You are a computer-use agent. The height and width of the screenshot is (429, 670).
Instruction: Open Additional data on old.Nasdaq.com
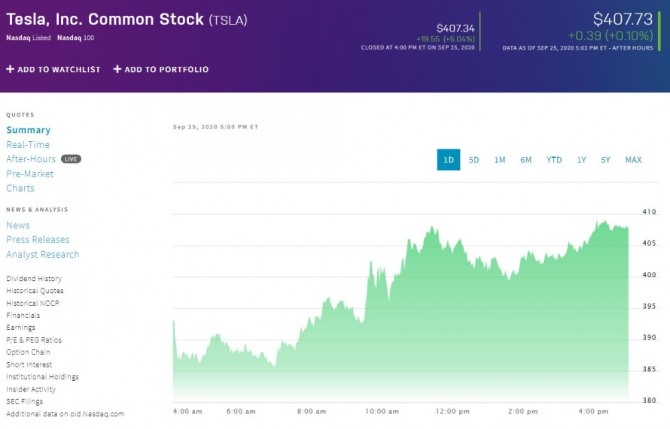(65, 413)
